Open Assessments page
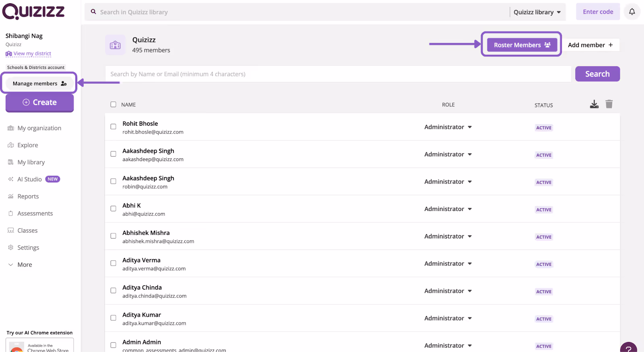Image resolution: width=644 pixels, height=352 pixels. (35, 213)
